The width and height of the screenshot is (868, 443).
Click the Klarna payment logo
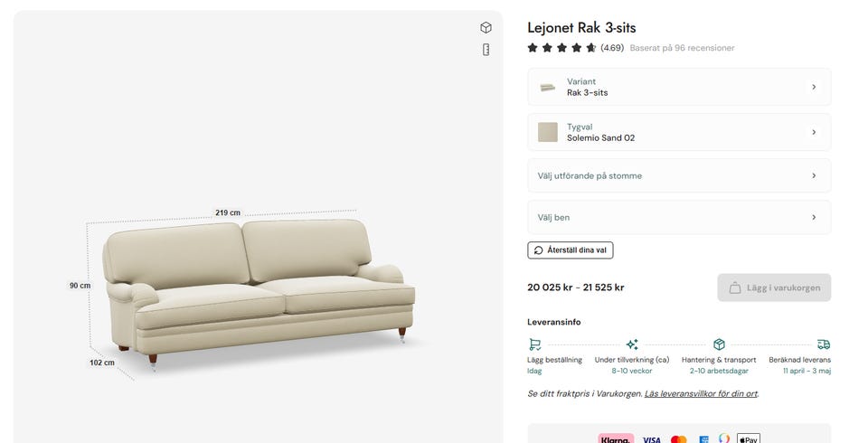615,439
